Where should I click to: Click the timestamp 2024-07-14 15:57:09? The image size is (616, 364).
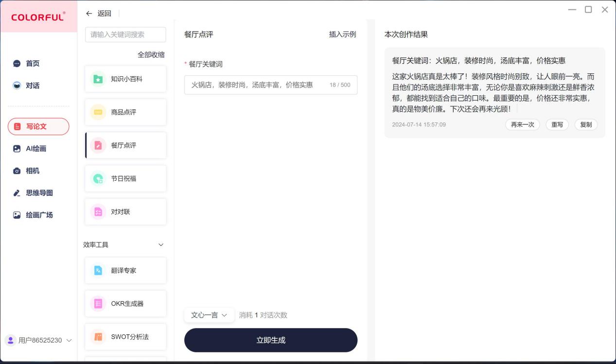(419, 125)
